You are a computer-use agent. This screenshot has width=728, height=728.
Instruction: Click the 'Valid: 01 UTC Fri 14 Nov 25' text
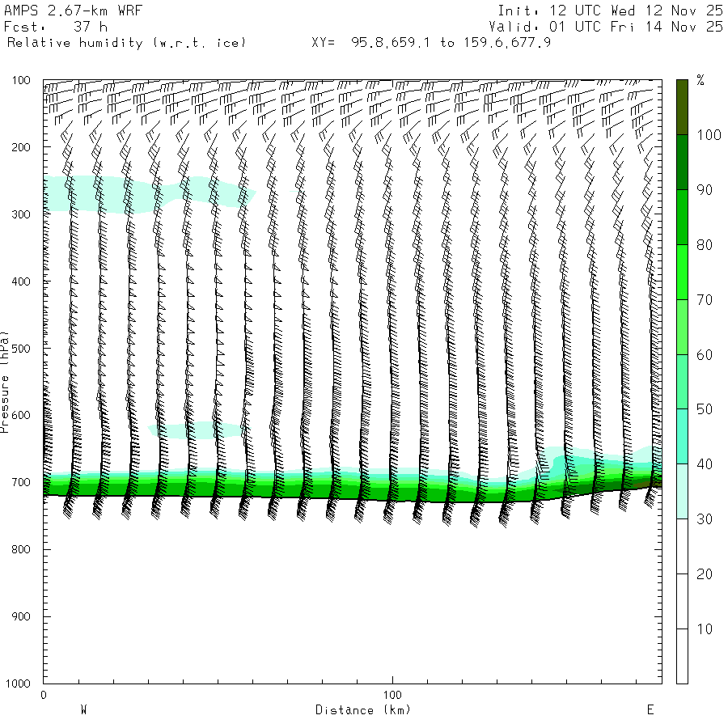tap(606, 27)
